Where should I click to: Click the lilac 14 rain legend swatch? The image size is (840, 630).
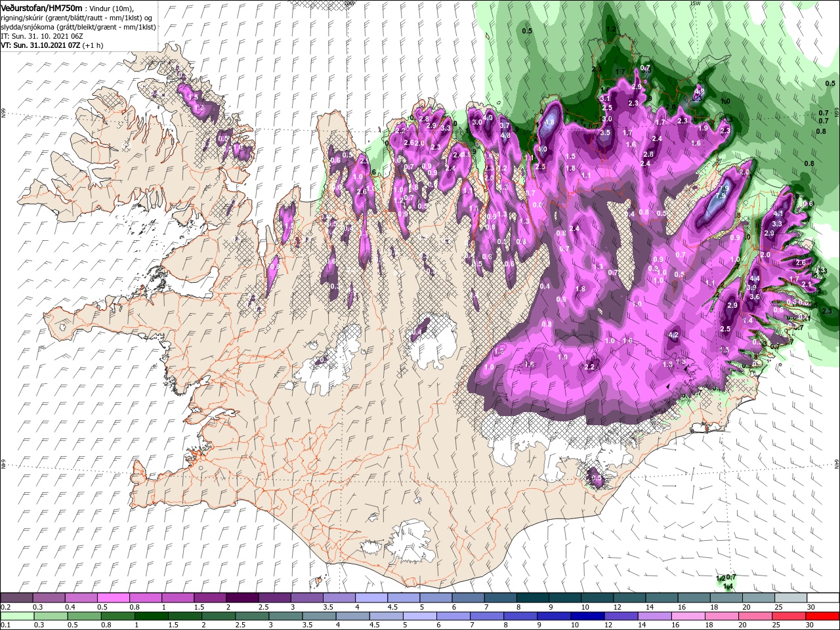[x=654, y=616]
